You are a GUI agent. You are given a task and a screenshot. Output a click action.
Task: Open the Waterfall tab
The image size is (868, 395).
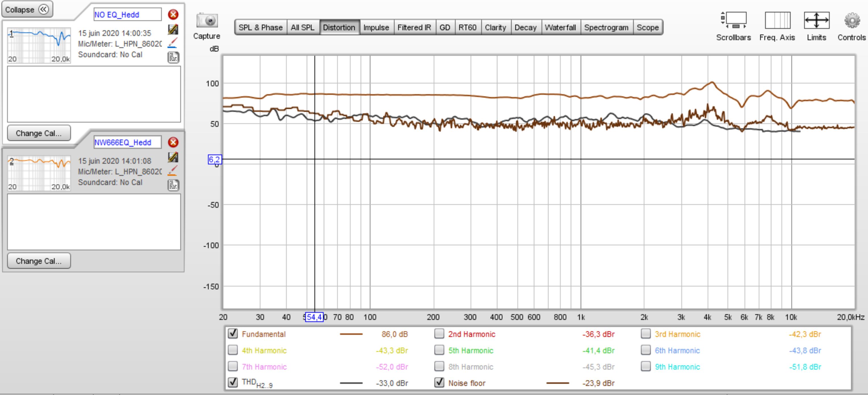coord(560,27)
